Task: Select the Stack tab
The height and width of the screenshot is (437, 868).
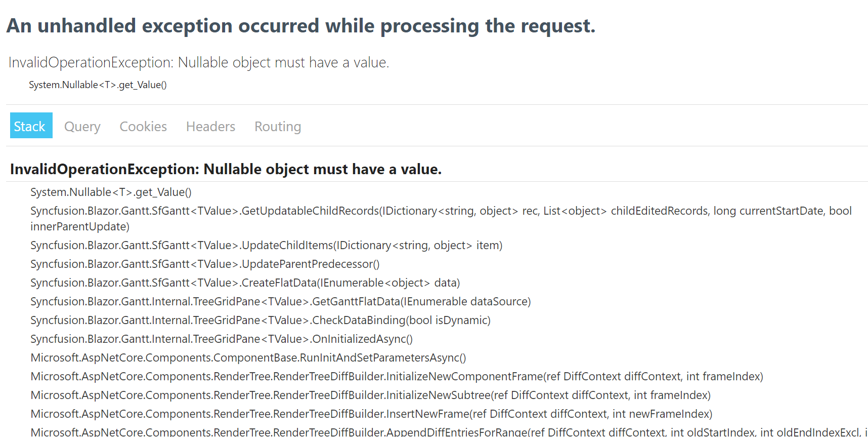Action: tap(30, 126)
